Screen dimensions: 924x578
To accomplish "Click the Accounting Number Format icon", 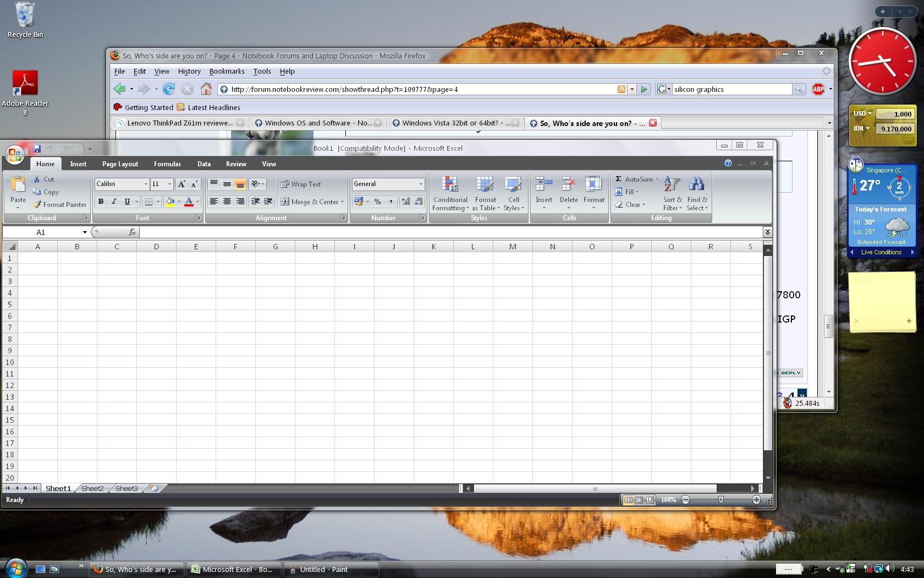I will [359, 202].
